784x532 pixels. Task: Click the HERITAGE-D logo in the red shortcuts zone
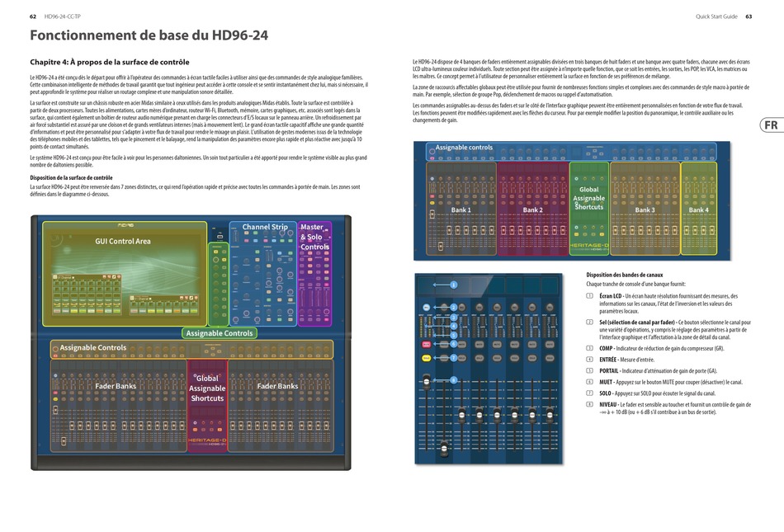pyautogui.click(x=207, y=441)
